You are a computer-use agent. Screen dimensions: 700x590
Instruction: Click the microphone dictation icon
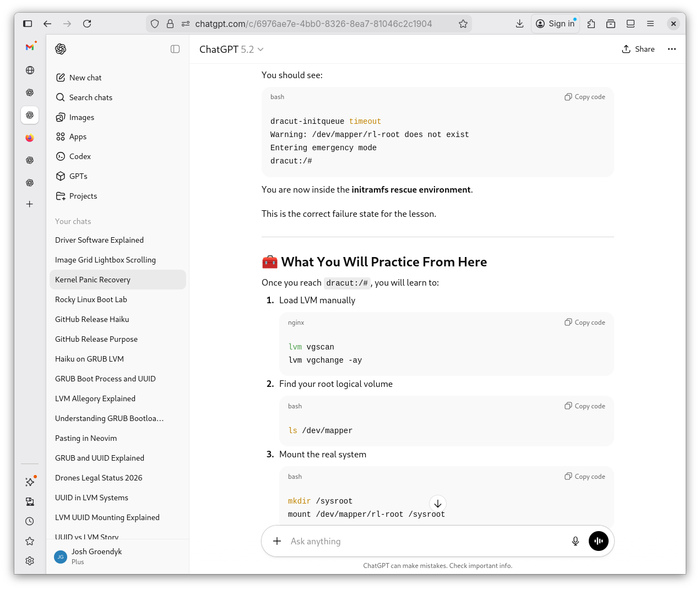coord(575,541)
